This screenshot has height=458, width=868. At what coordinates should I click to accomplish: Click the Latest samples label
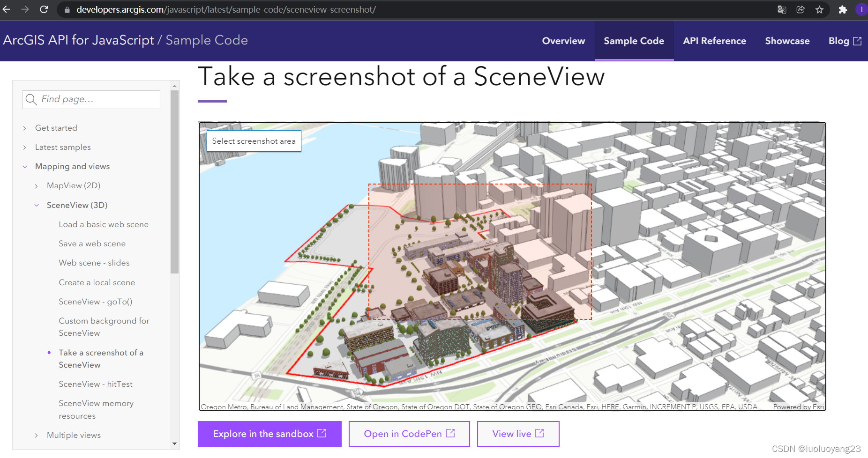[63, 147]
